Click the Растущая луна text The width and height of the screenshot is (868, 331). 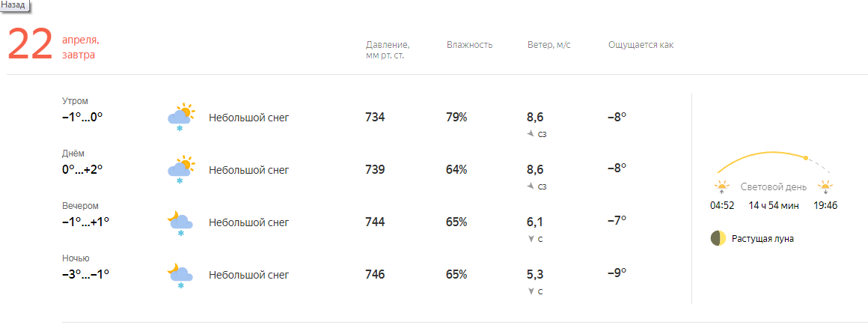762,239
